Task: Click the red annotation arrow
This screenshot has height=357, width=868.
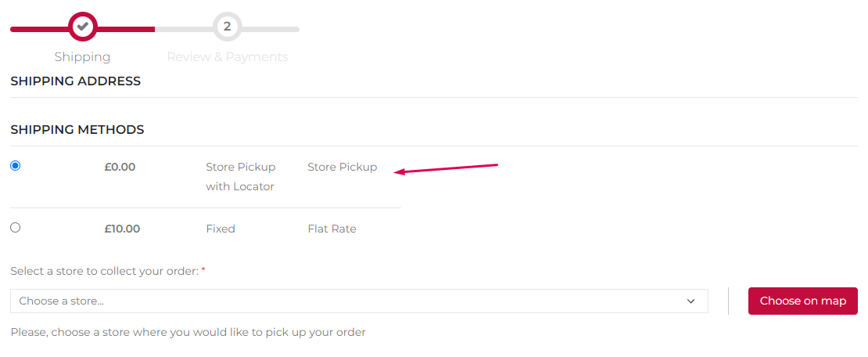Action: [447, 168]
